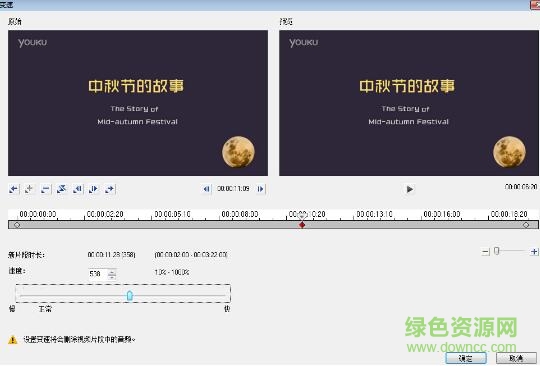Click the 00:00:16:00 timeline ruler mark
The height and width of the screenshot is (366, 540).
(442, 214)
